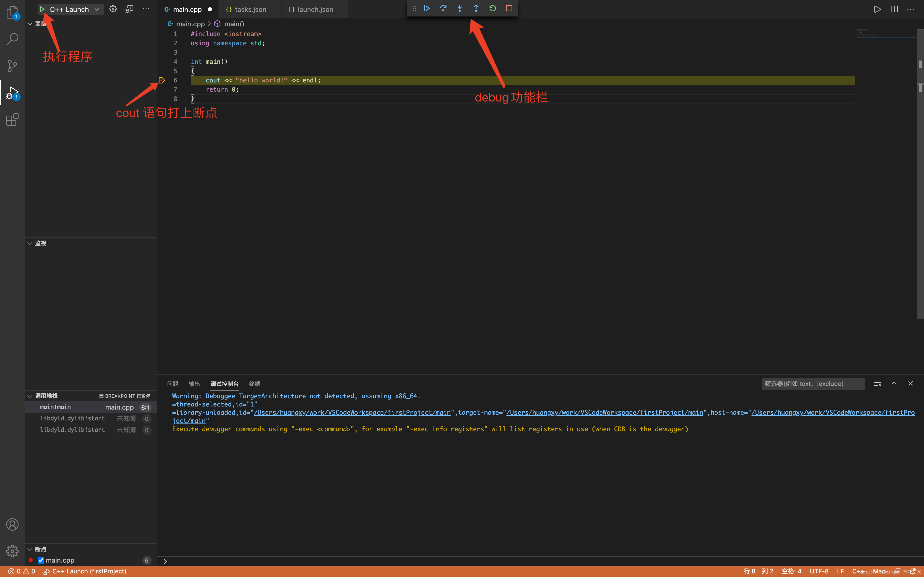
Task: Open the firstProject/main path link in console
Action: [x=352, y=412]
